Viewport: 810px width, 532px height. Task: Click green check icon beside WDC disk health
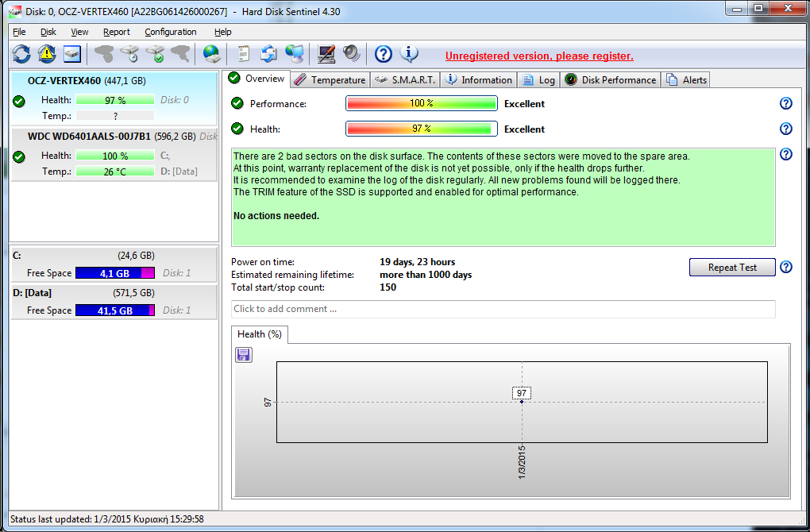pos(19,156)
